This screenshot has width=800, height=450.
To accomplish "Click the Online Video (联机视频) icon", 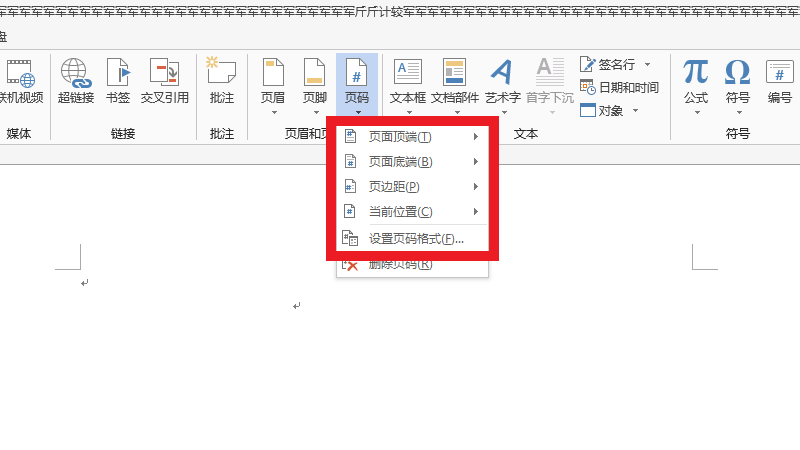I will point(20,80).
